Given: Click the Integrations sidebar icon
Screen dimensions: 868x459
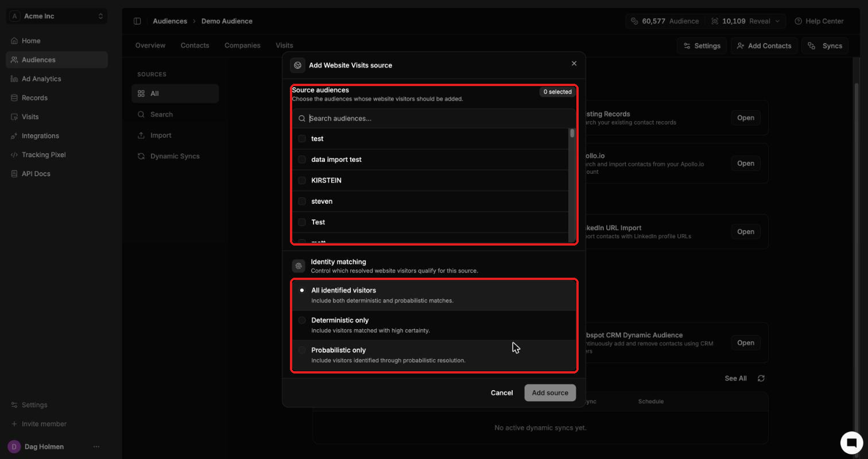Looking at the screenshot, I should pyautogui.click(x=14, y=136).
